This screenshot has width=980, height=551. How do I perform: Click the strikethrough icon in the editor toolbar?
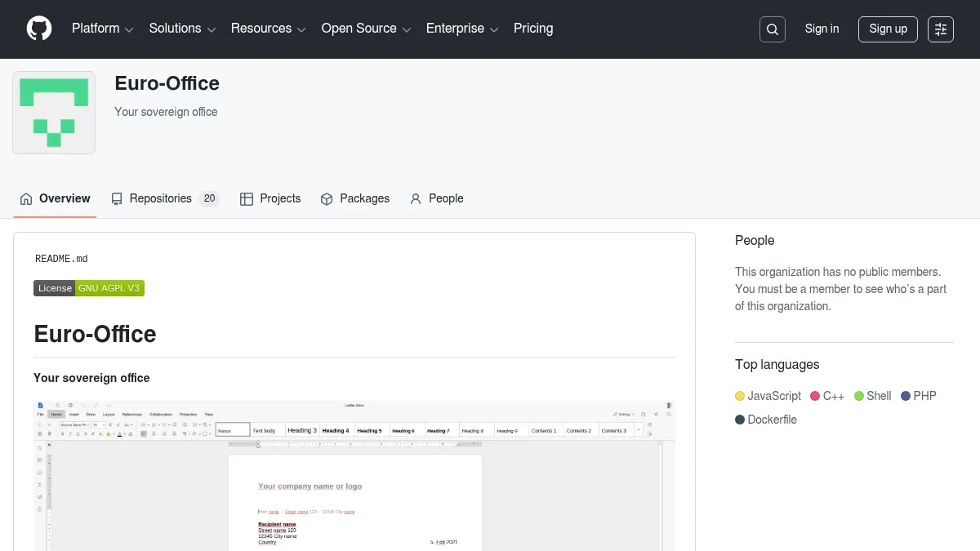[84, 434]
